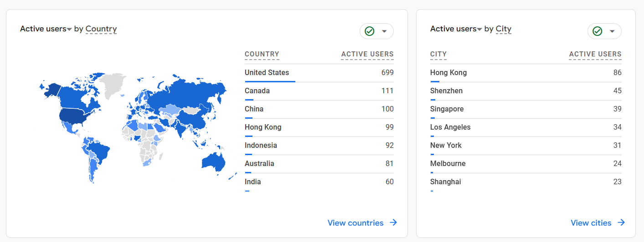Click green checkmark icon in City card
The width and height of the screenshot is (644, 242).
click(597, 31)
